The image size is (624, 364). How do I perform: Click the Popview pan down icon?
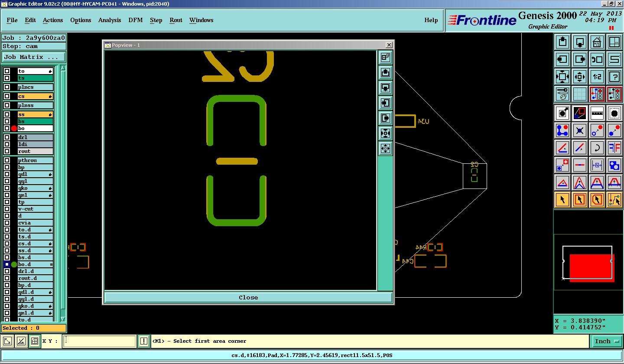click(385, 88)
